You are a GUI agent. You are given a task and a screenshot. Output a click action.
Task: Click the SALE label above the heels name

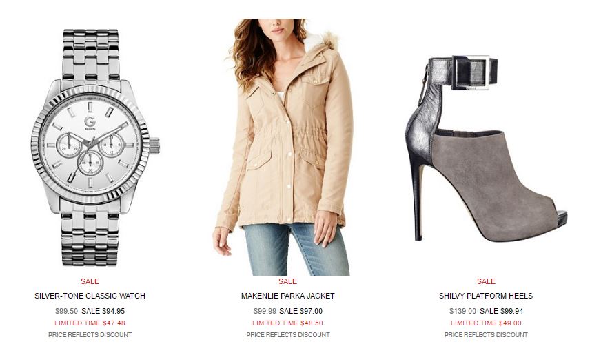486,281
